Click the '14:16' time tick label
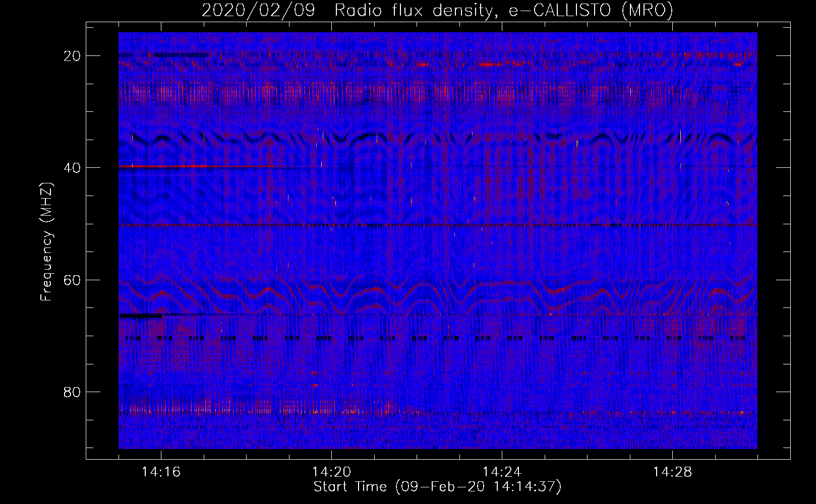Screen dimensions: 816x504 click(161, 472)
